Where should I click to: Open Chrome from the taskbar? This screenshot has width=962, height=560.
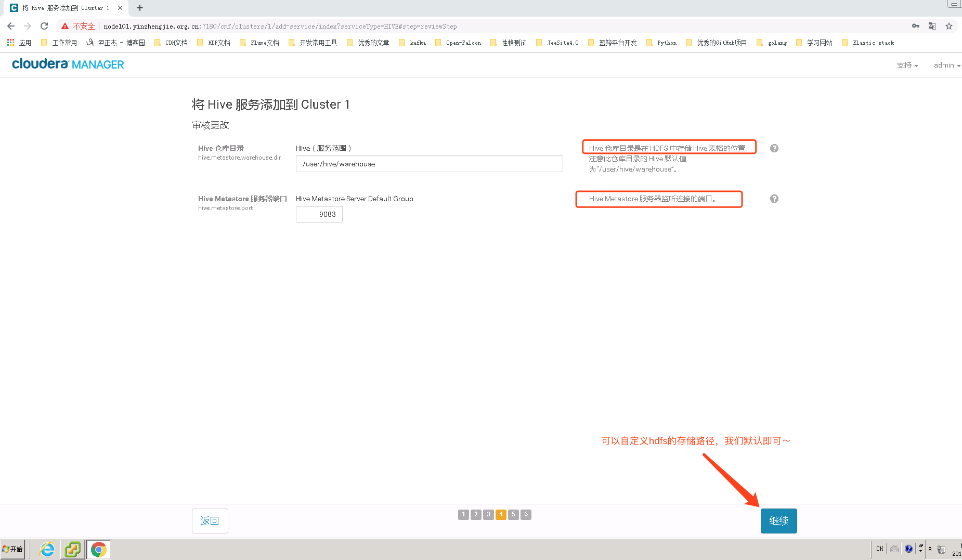(x=99, y=549)
